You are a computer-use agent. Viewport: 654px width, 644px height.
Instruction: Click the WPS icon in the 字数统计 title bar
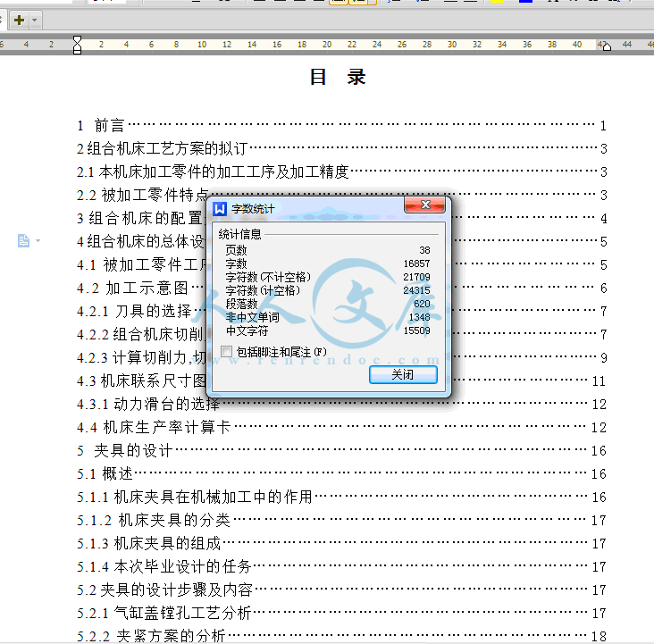(x=220, y=208)
